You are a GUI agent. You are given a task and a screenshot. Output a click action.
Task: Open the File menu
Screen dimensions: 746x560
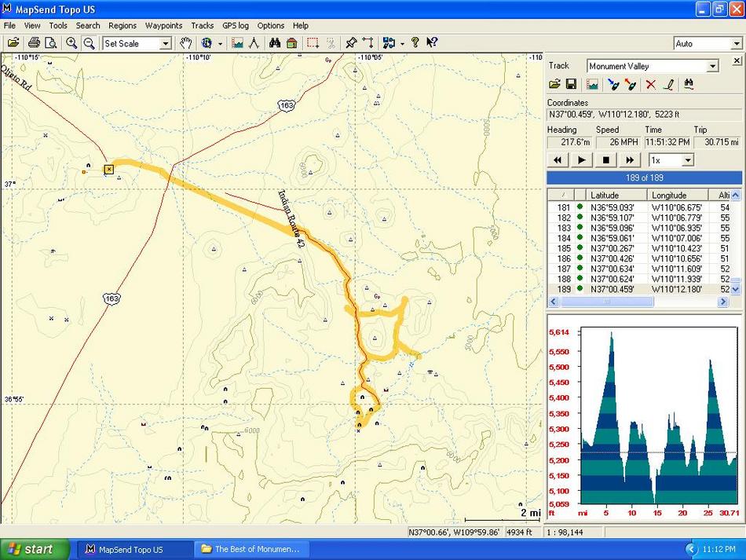9,26
